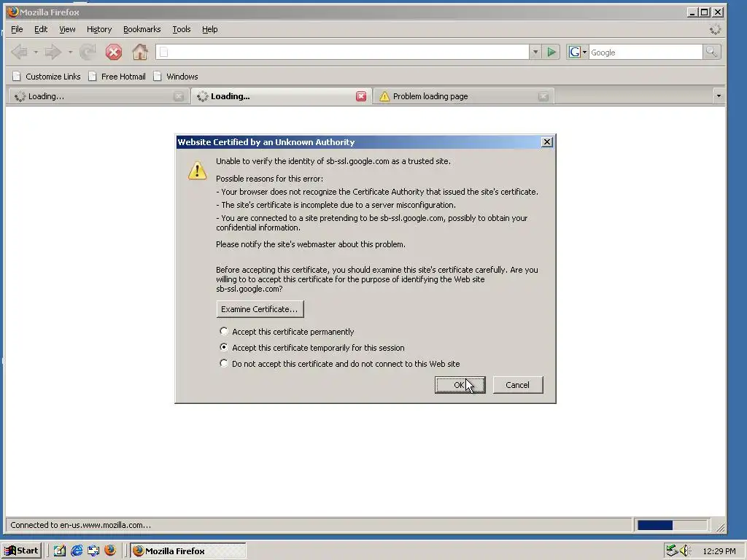Close the Problem loading page tab
This screenshot has width=747, height=560.
(x=543, y=97)
